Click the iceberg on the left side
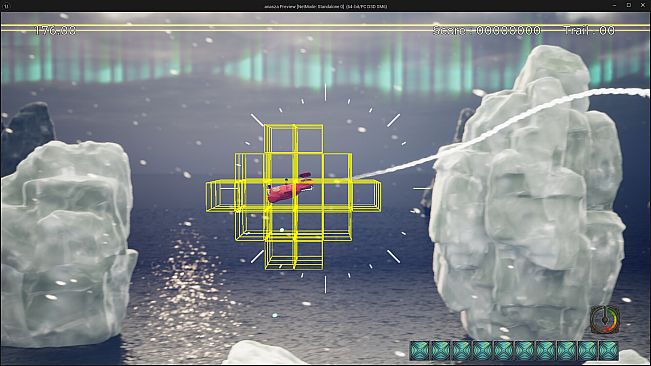 [x=66, y=245]
